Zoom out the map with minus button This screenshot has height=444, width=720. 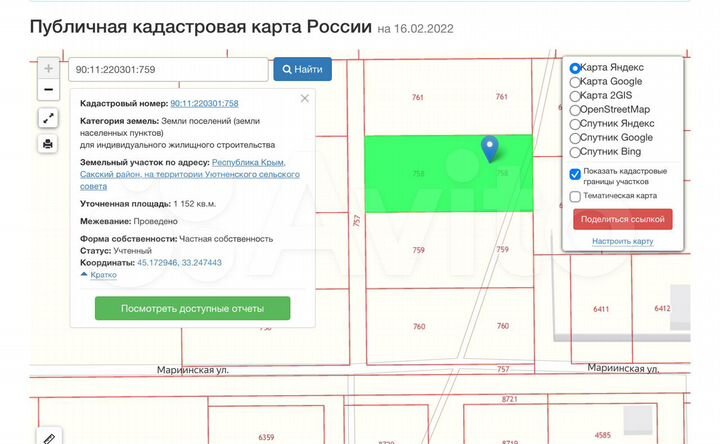tap(48, 90)
